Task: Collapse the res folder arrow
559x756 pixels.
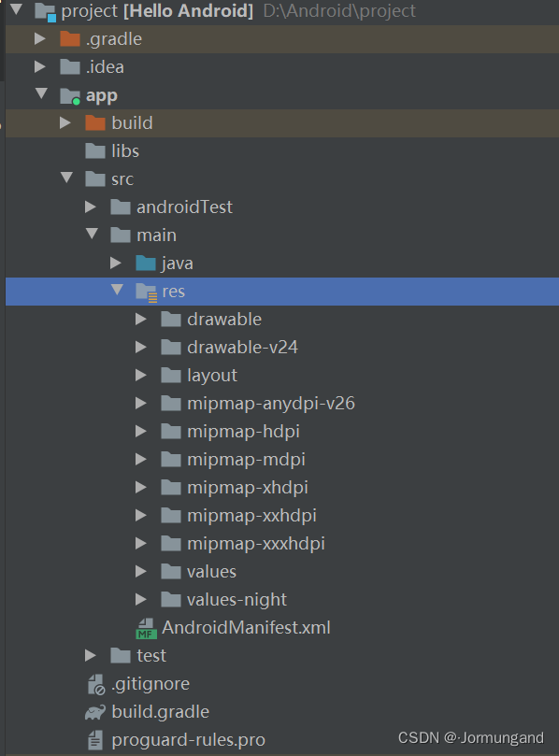Action: click(x=117, y=290)
